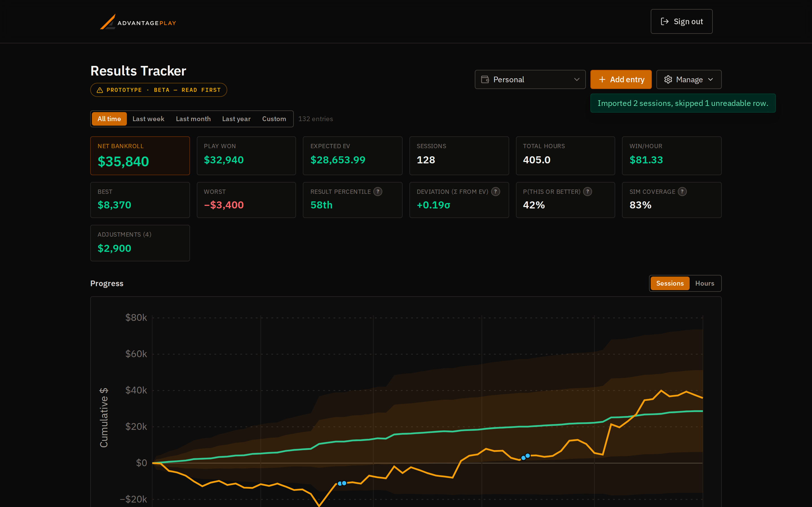The height and width of the screenshot is (507, 812).
Task: Open Deviation from EV help icon
Action: pyautogui.click(x=496, y=192)
